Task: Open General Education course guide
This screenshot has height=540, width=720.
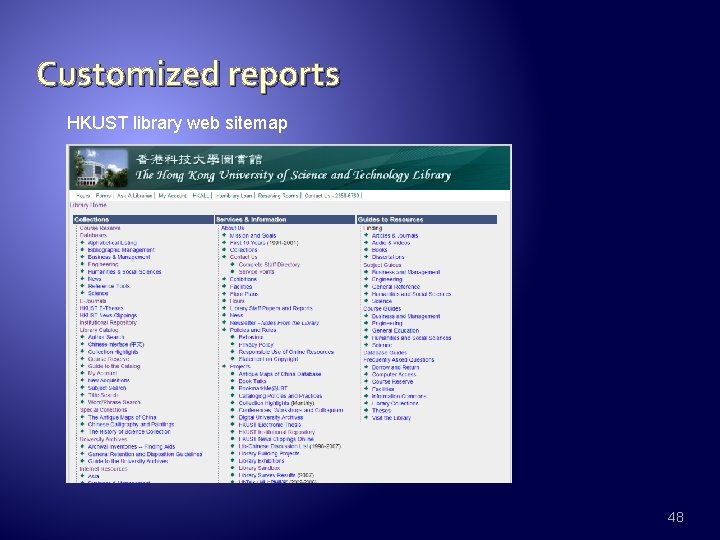Action: click(x=395, y=331)
